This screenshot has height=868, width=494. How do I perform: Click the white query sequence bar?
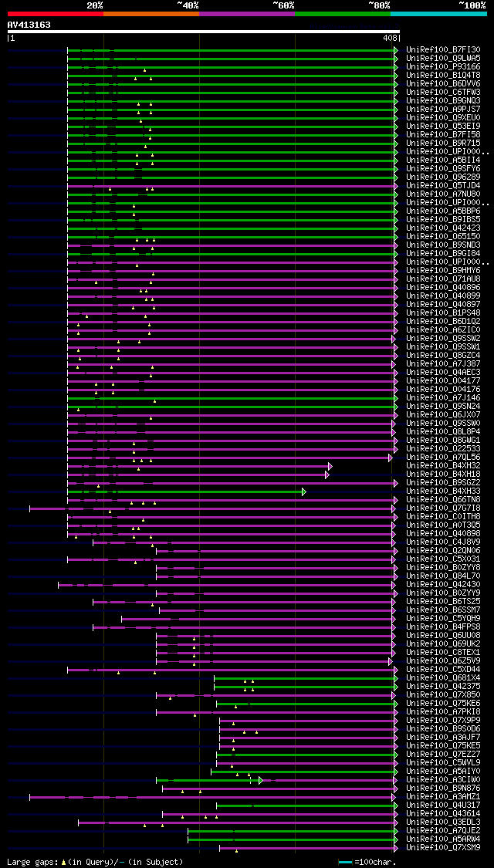[x=203, y=32]
